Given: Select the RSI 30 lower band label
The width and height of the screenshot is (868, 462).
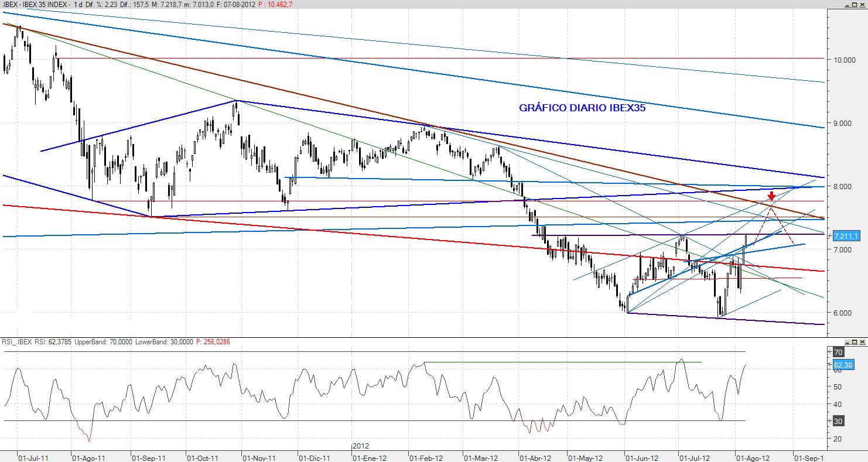Looking at the screenshot, I should pos(838,421).
